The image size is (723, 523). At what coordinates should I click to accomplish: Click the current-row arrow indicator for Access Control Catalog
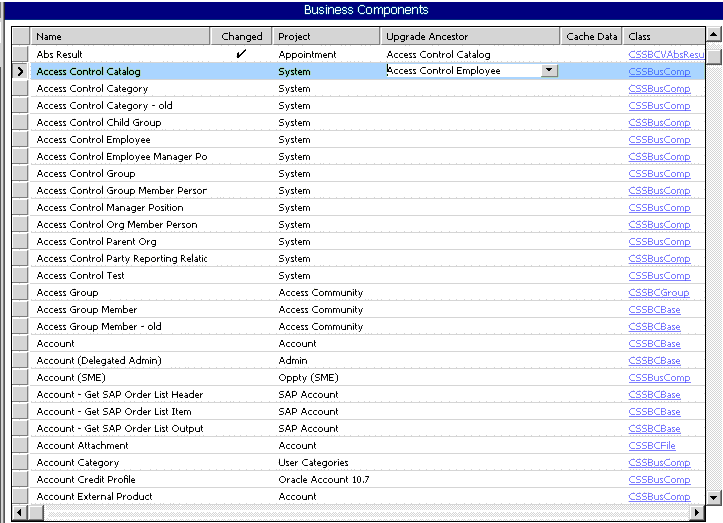click(20, 71)
